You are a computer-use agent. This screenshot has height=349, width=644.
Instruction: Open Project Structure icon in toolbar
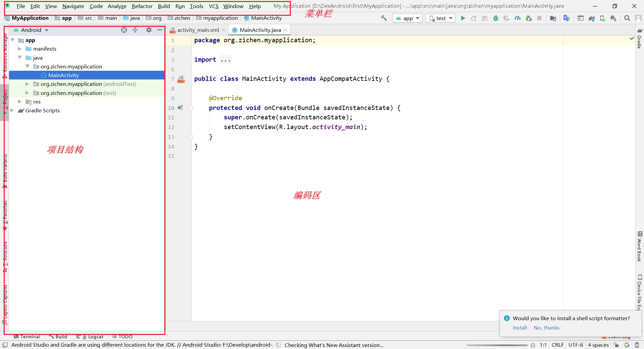[x=553, y=18]
